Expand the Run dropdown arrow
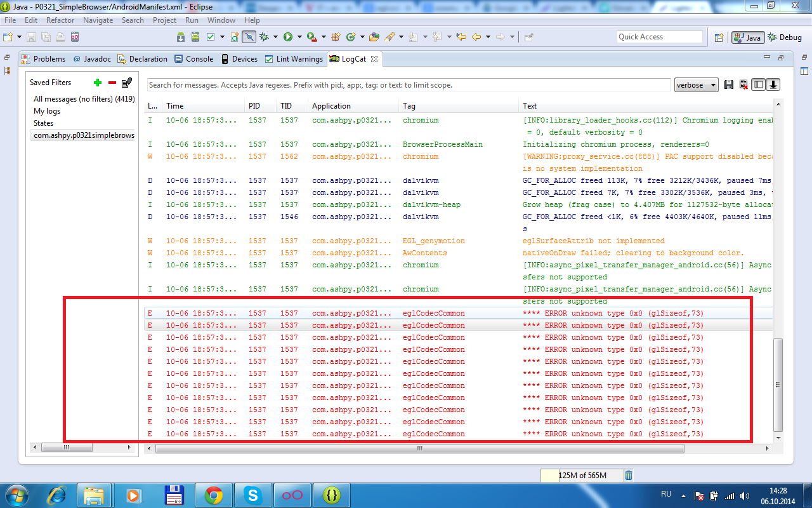 [x=299, y=37]
